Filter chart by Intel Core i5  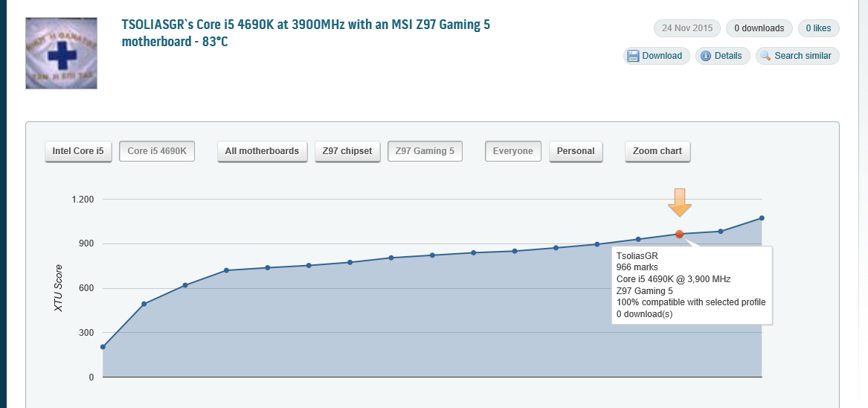click(x=78, y=151)
